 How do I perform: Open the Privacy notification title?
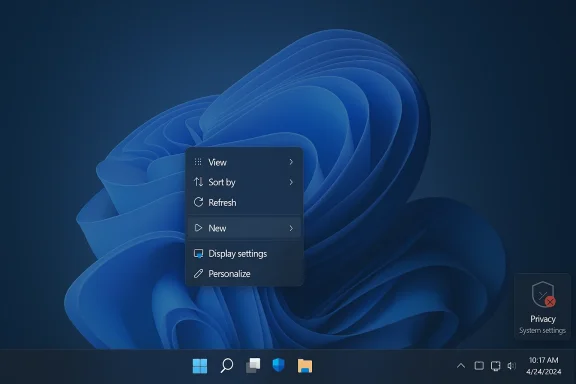[x=543, y=319]
